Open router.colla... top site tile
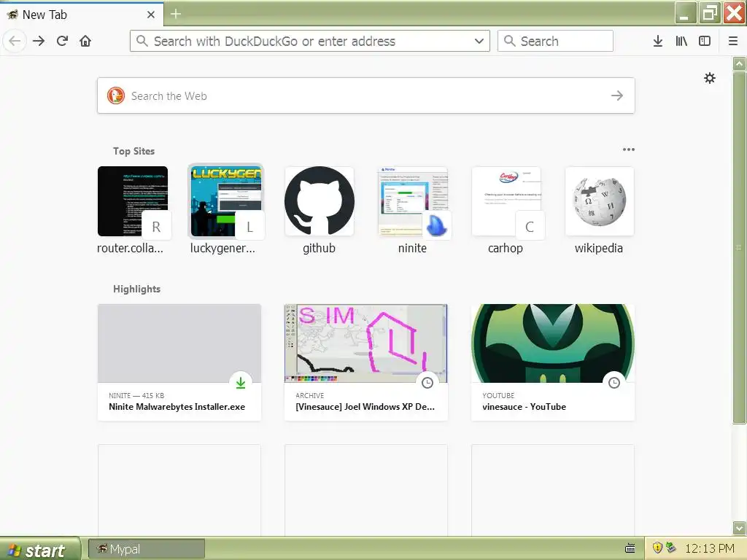The width and height of the screenshot is (747, 560). 133,210
